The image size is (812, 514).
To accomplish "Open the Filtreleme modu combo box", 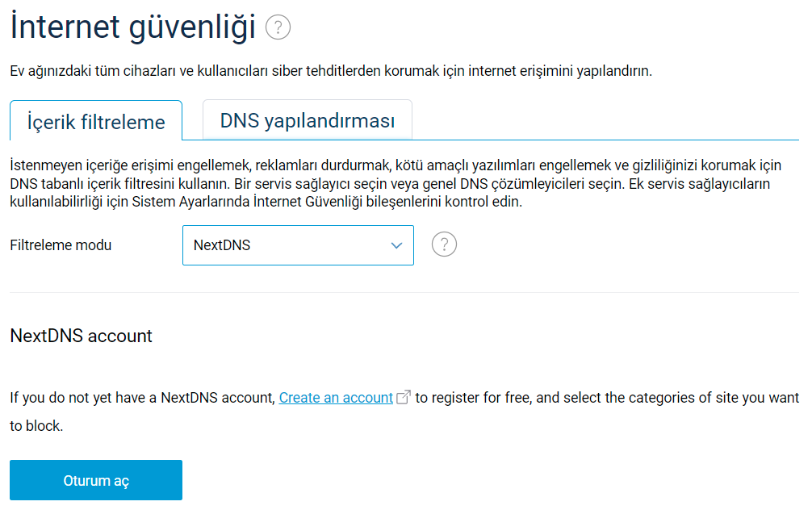I will tap(298, 245).
